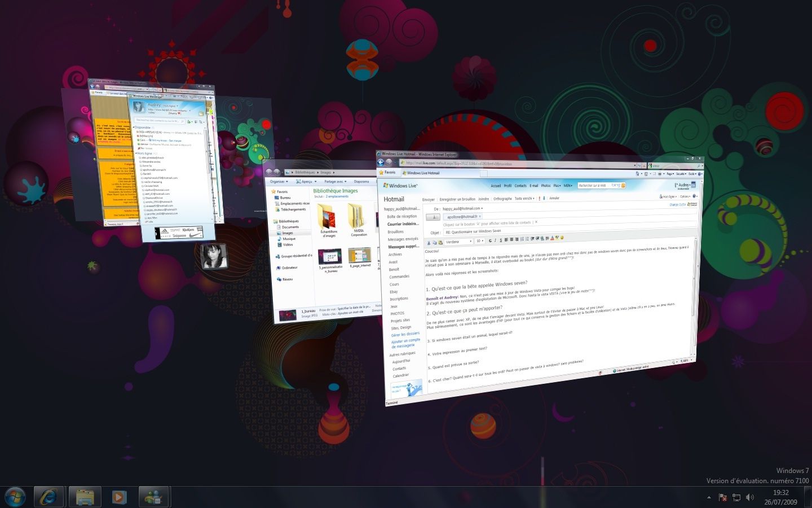Open Organiser menu in Explorer window
812x508 pixels.
[279, 182]
